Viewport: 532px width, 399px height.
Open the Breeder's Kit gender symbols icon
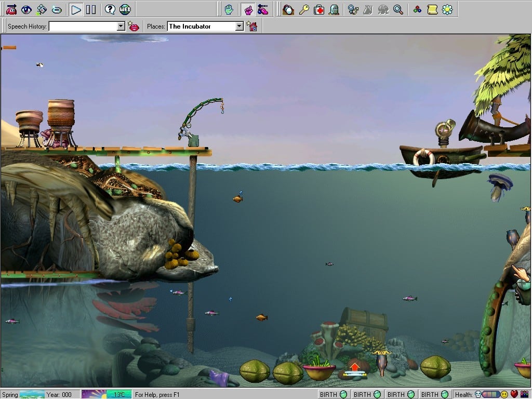pos(353,9)
